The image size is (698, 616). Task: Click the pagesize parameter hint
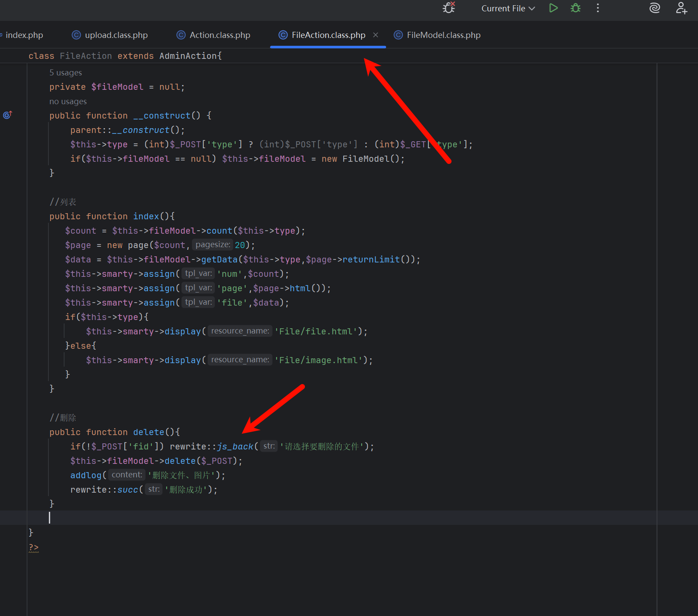click(212, 245)
